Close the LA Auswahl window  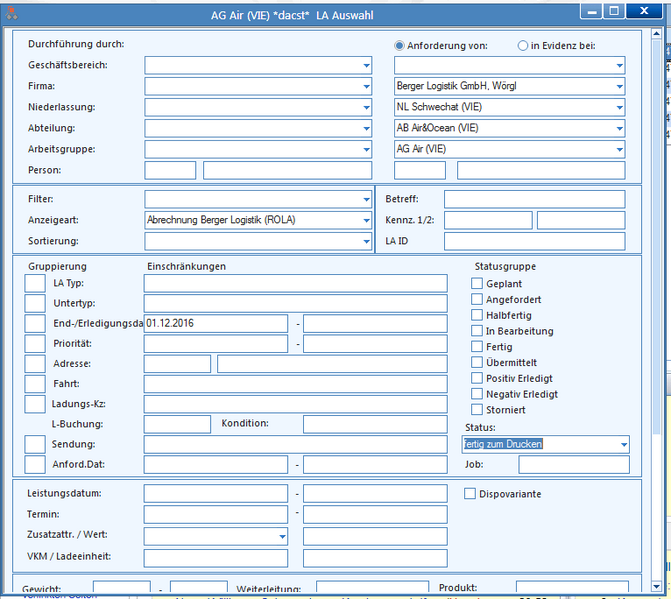[x=644, y=12]
